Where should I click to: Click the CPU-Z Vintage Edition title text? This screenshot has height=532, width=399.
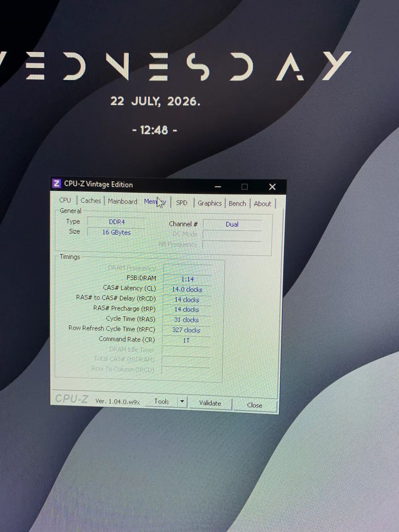[x=99, y=184]
